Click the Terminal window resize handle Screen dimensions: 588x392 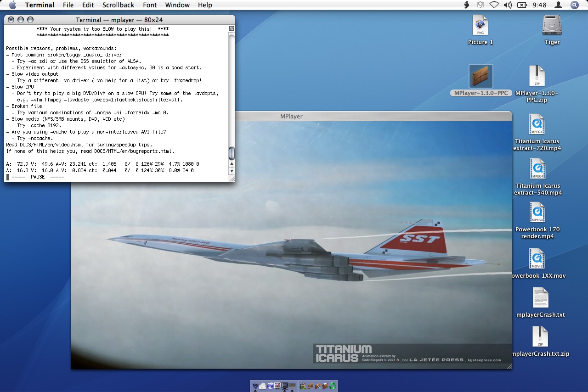point(232,178)
